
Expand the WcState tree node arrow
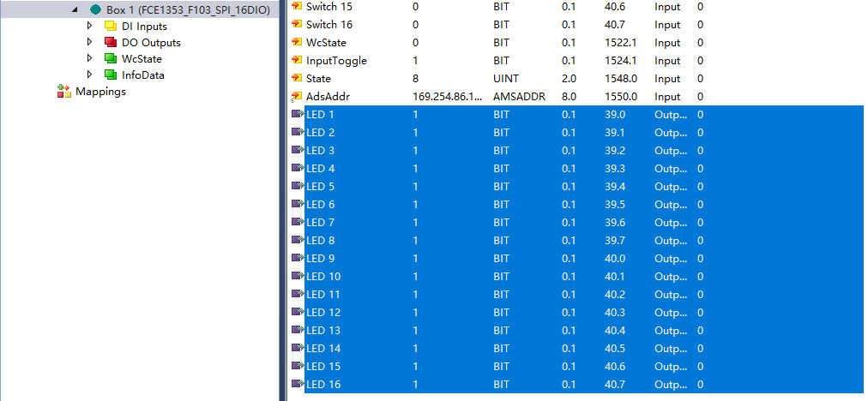[x=89, y=58]
